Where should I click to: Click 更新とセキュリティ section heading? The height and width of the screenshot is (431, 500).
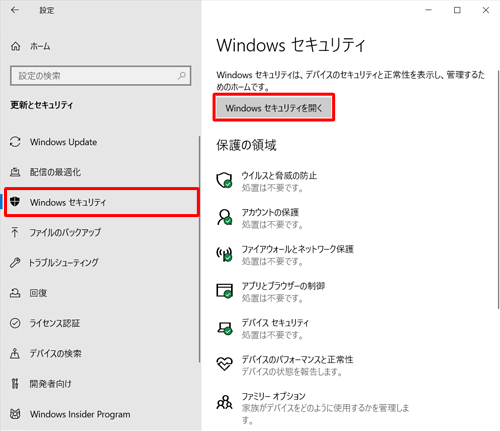coord(42,105)
